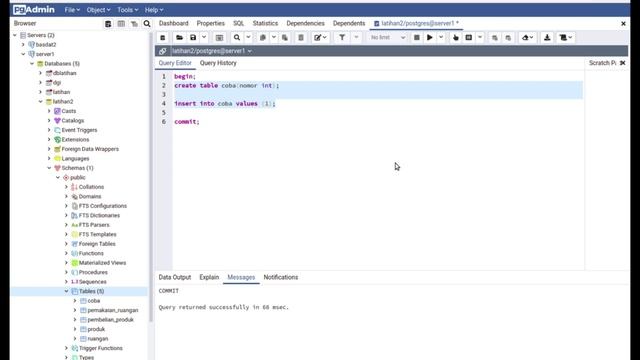Switch to the Explain results tab
Viewport: 640px width, 360px height.
(x=209, y=277)
